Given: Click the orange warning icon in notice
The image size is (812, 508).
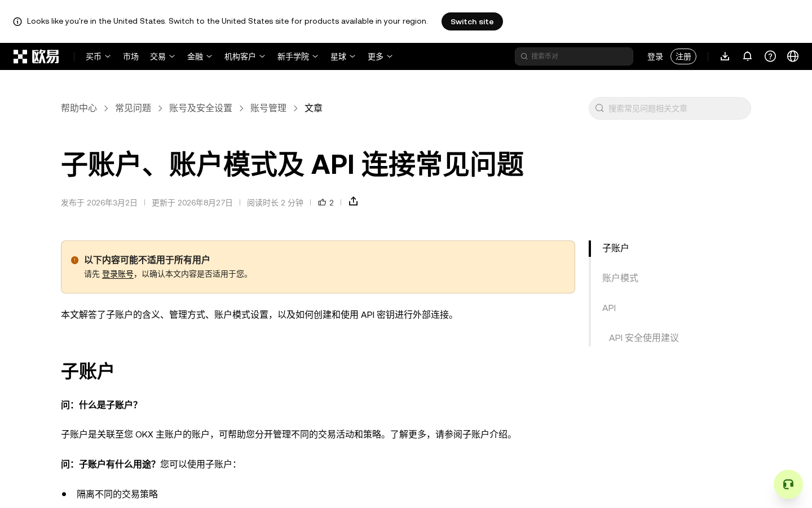Looking at the screenshot, I should [74, 260].
